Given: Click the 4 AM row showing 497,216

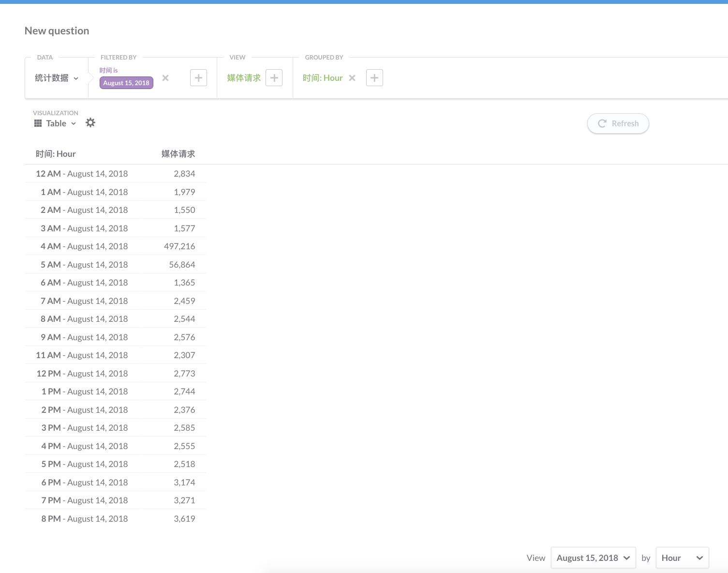Looking at the screenshot, I should click(x=115, y=246).
